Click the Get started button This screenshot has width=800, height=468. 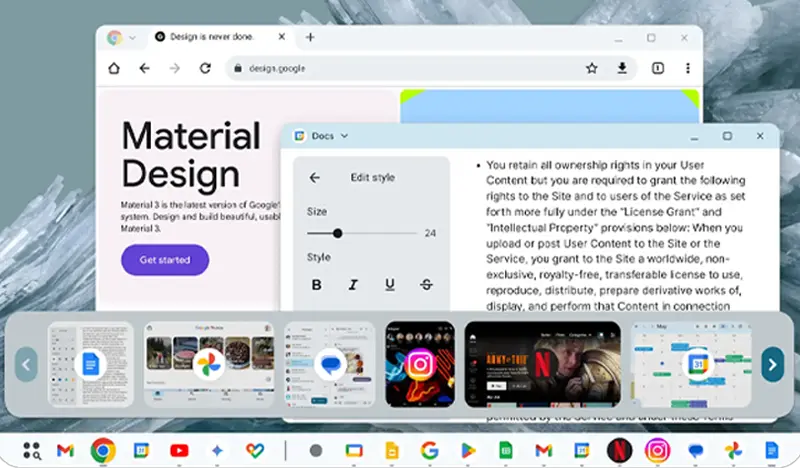(x=165, y=260)
